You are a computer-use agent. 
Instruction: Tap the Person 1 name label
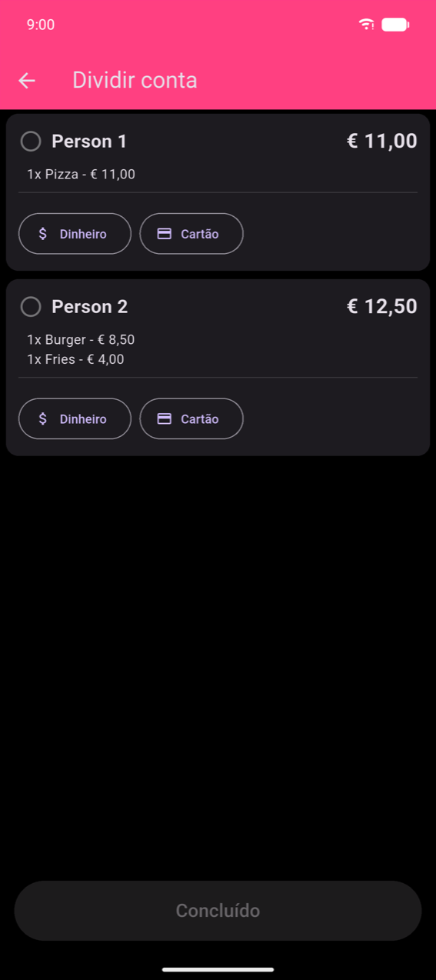coord(89,142)
